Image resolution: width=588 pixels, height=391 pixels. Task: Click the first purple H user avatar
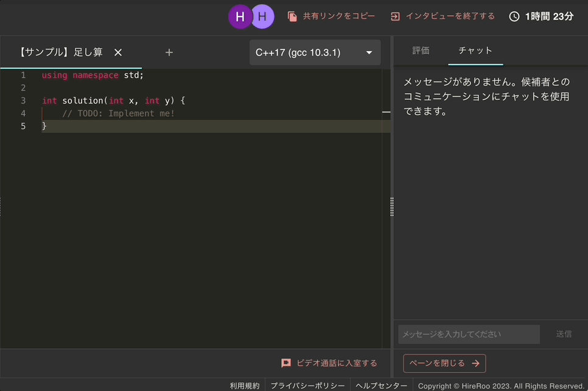click(x=239, y=16)
